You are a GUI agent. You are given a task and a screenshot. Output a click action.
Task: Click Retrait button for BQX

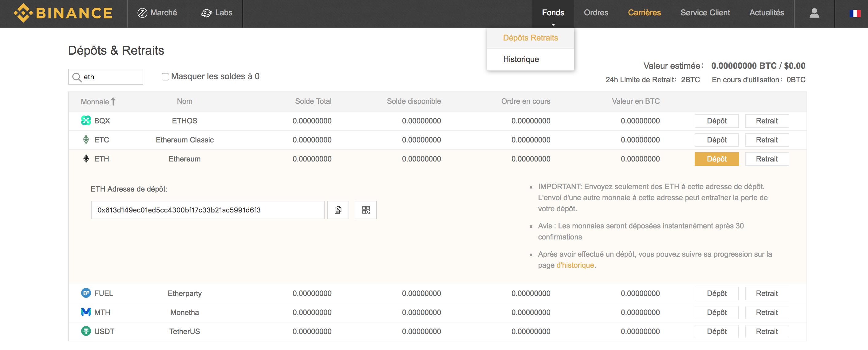coord(767,121)
